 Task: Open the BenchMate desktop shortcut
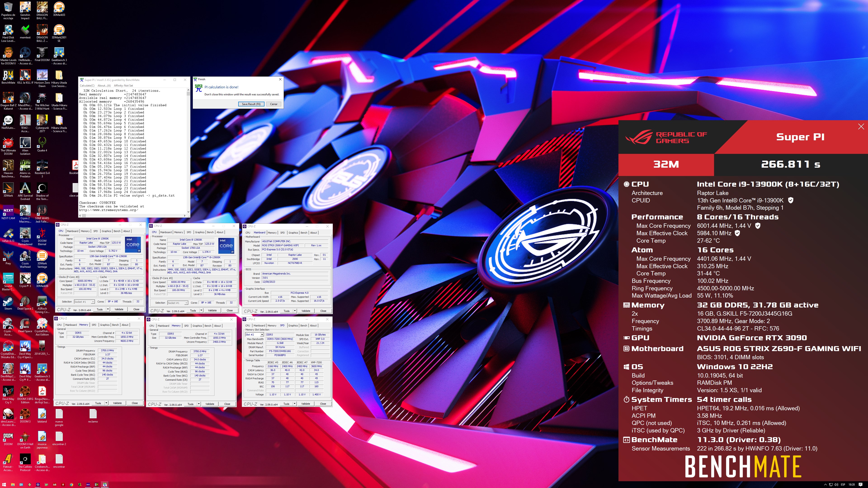[x=8, y=77]
